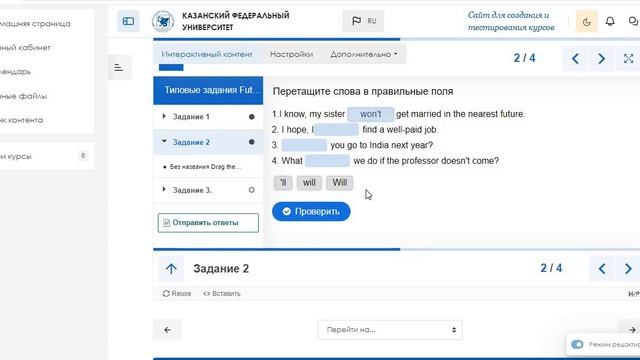Open content bank link in sidebar
The height and width of the screenshot is (360, 640).
coord(22,120)
